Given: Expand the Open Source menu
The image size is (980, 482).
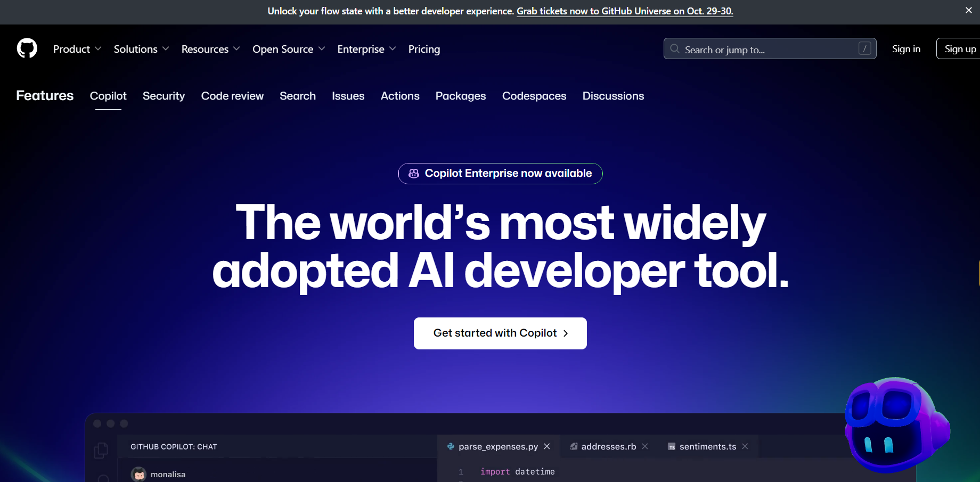Looking at the screenshot, I should pos(289,49).
